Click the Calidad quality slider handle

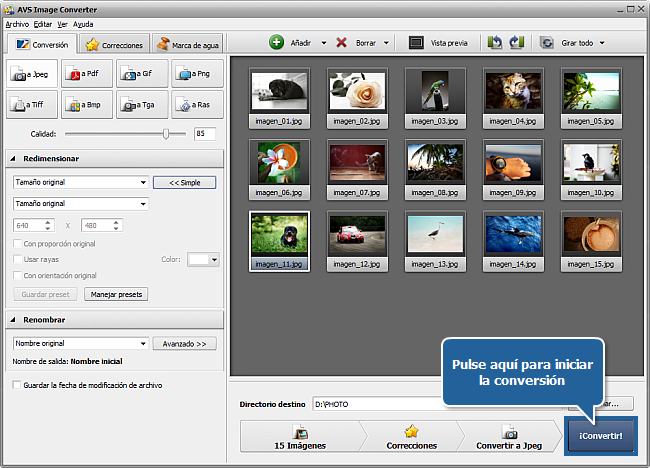(x=165, y=133)
